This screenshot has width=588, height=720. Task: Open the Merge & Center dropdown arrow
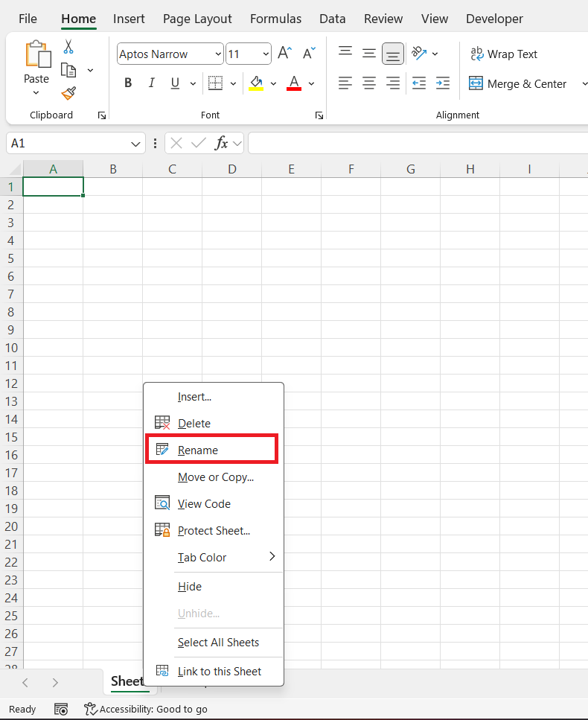[584, 84]
